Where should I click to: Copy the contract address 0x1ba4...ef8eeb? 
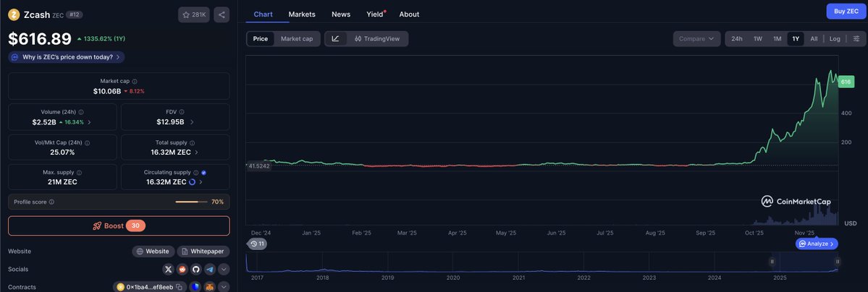(x=179, y=287)
